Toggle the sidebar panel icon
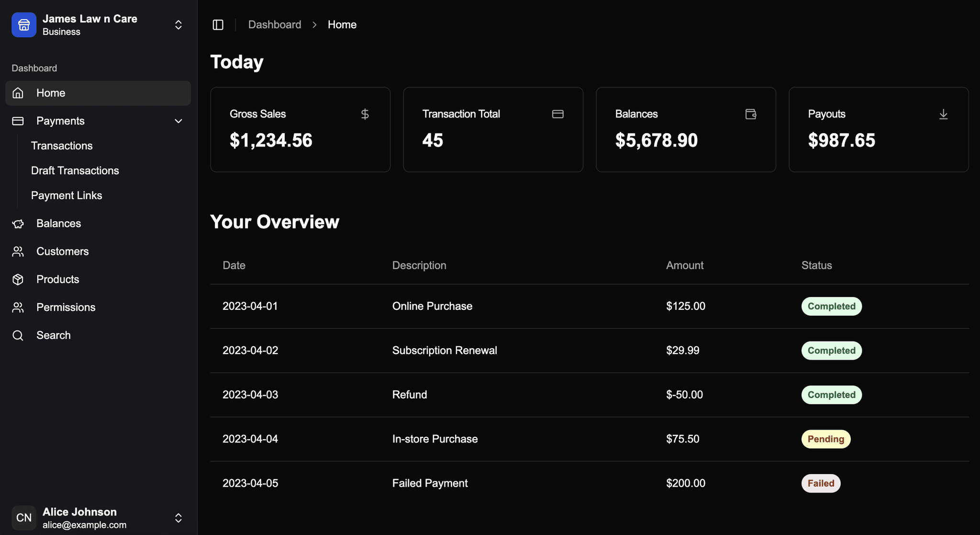Viewport: 980px width, 535px height. [218, 25]
